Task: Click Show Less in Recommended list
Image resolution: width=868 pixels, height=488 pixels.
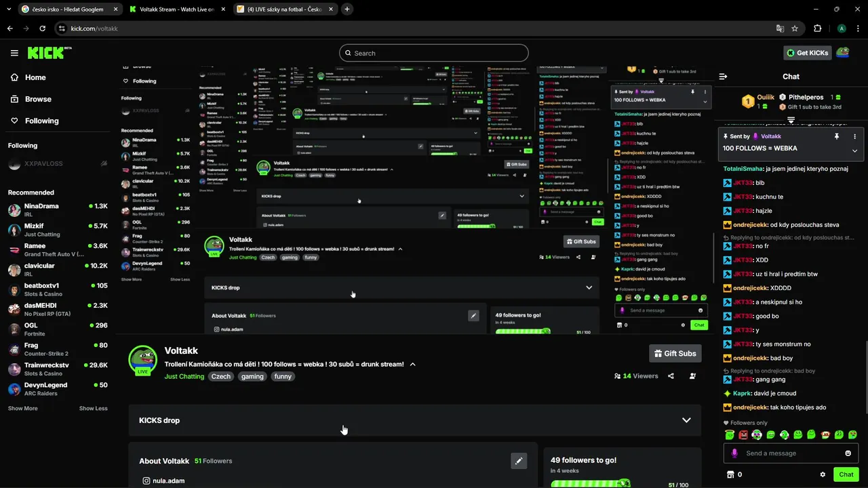Action: click(x=94, y=409)
